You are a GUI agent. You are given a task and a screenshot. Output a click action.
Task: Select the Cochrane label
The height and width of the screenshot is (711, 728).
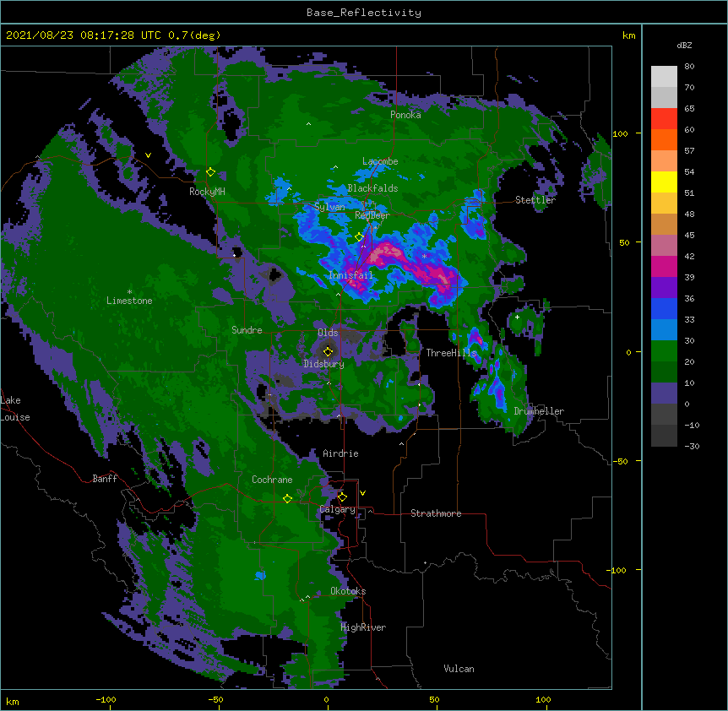coord(272,480)
